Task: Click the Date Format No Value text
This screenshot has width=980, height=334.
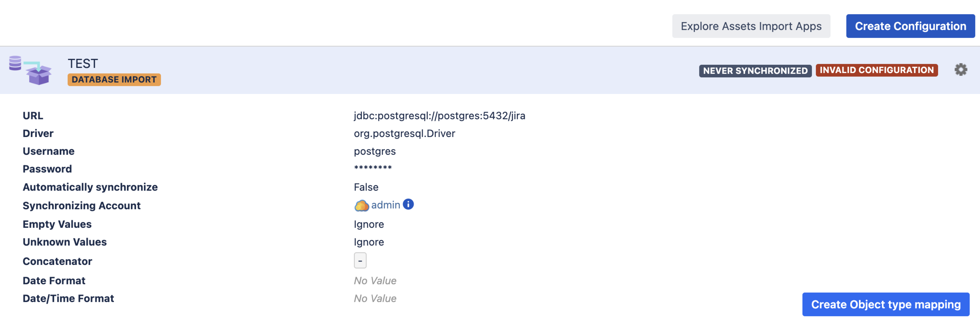Action: pos(375,281)
